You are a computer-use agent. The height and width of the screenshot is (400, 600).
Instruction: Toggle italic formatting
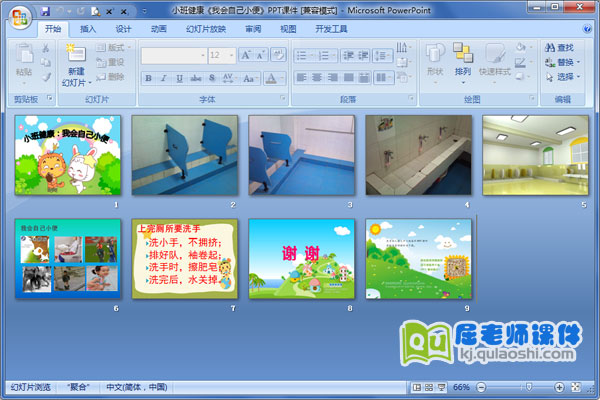tap(163, 78)
